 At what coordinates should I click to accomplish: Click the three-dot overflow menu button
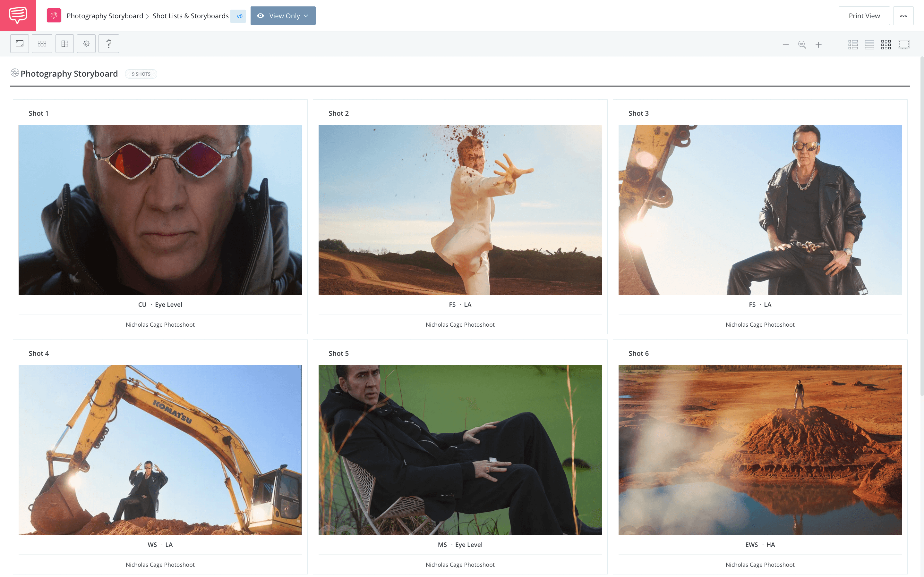click(x=903, y=15)
